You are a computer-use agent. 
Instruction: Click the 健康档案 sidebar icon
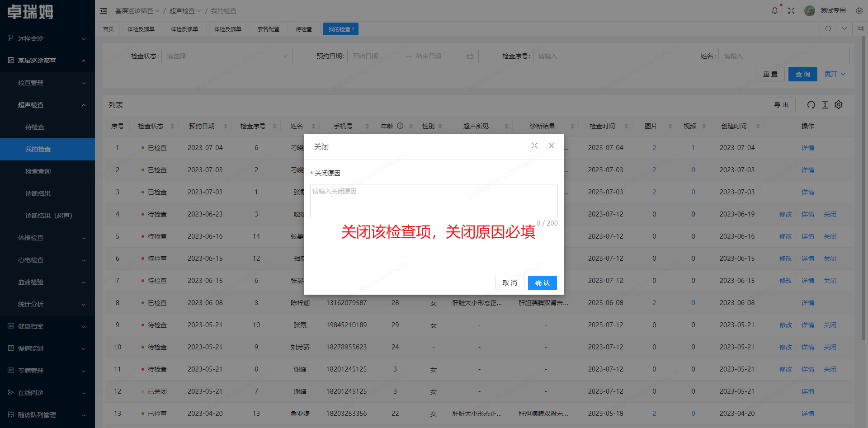pyautogui.click(x=10, y=326)
